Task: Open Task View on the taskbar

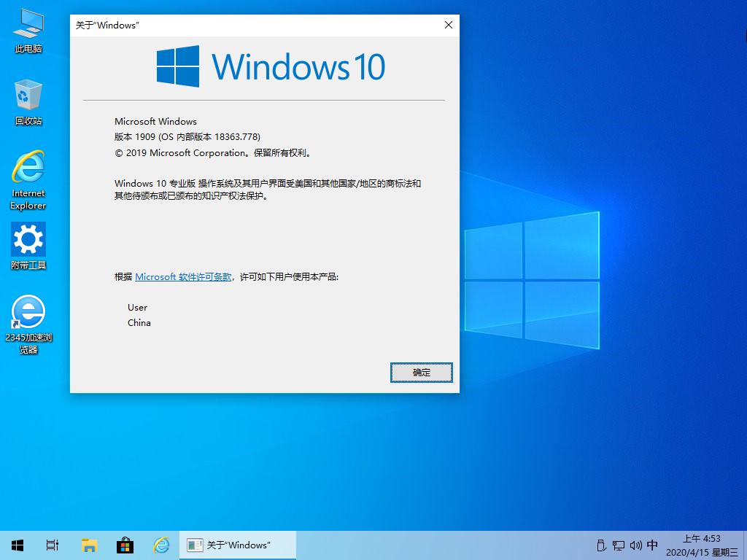Action: point(53,545)
